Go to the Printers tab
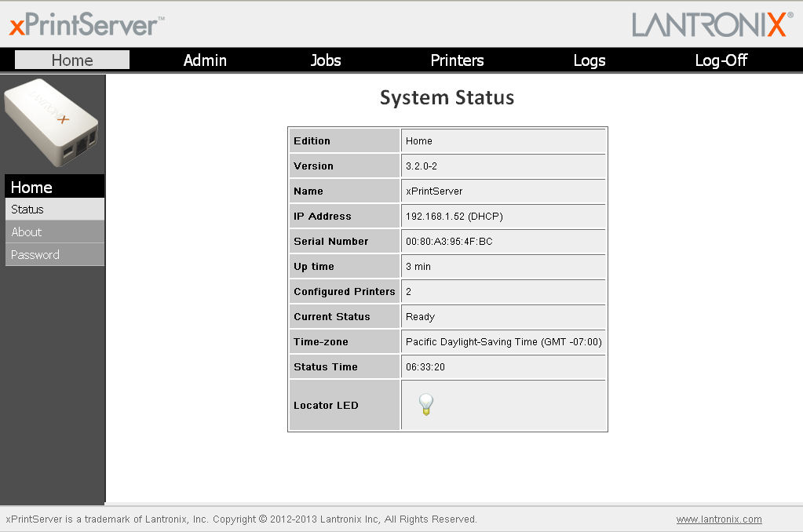Screen dimensions: 803x532 click(x=457, y=60)
